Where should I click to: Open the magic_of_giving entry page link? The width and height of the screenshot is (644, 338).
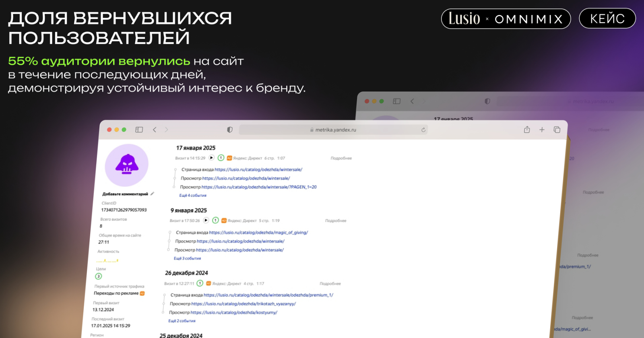point(258,233)
